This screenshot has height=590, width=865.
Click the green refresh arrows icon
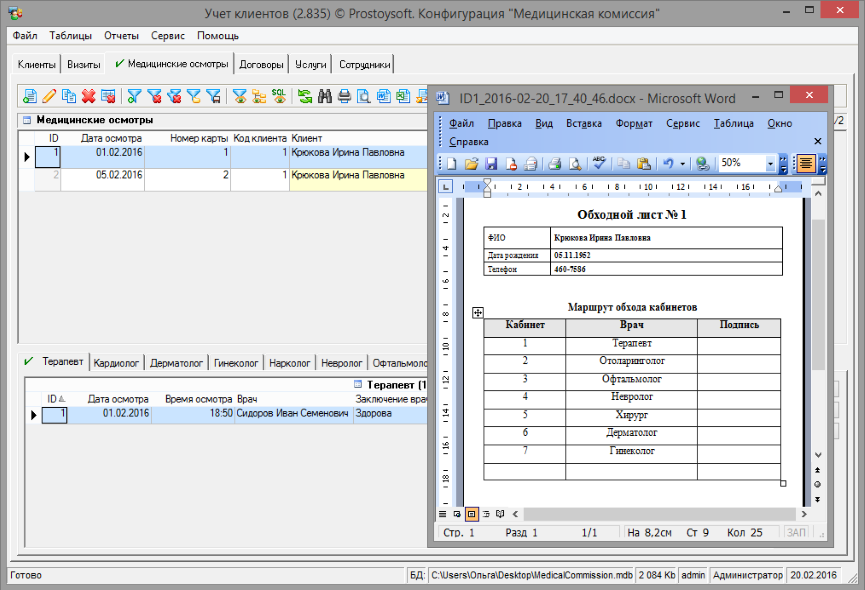[x=305, y=96]
